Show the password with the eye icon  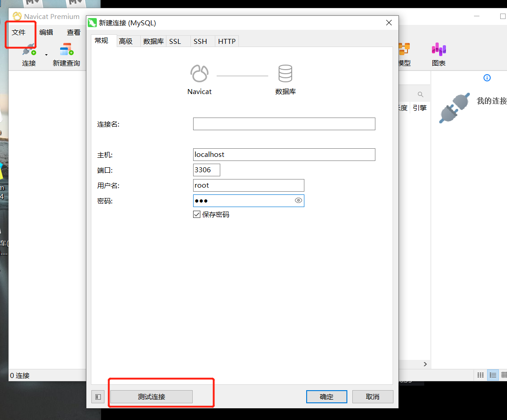tap(299, 200)
